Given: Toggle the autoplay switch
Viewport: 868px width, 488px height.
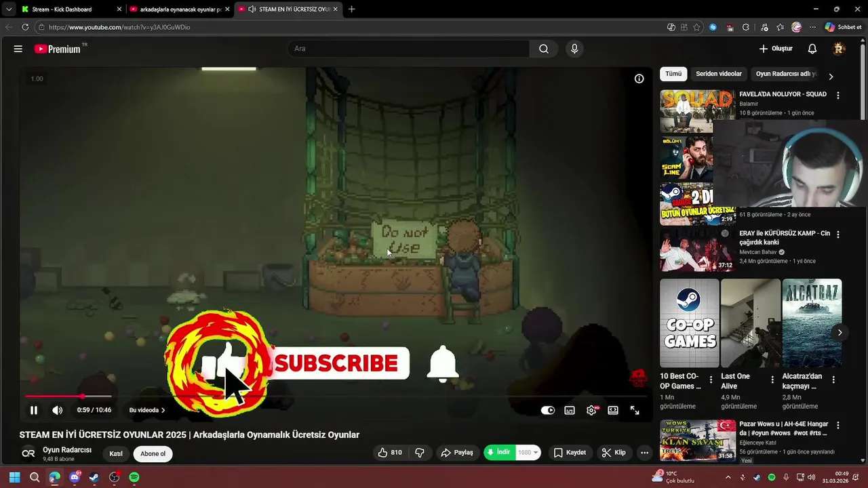Looking at the screenshot, I should (x=548, y=410).
